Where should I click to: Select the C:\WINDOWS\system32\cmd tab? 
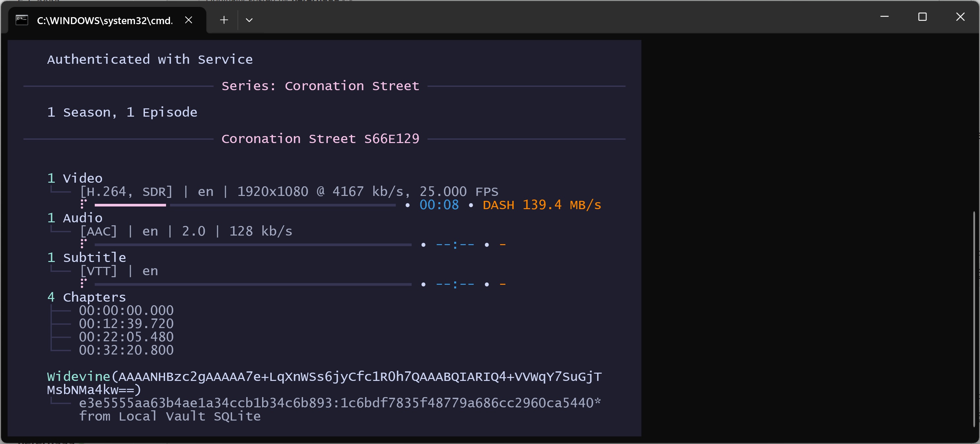pyautogui.click(x=105, y=20)
